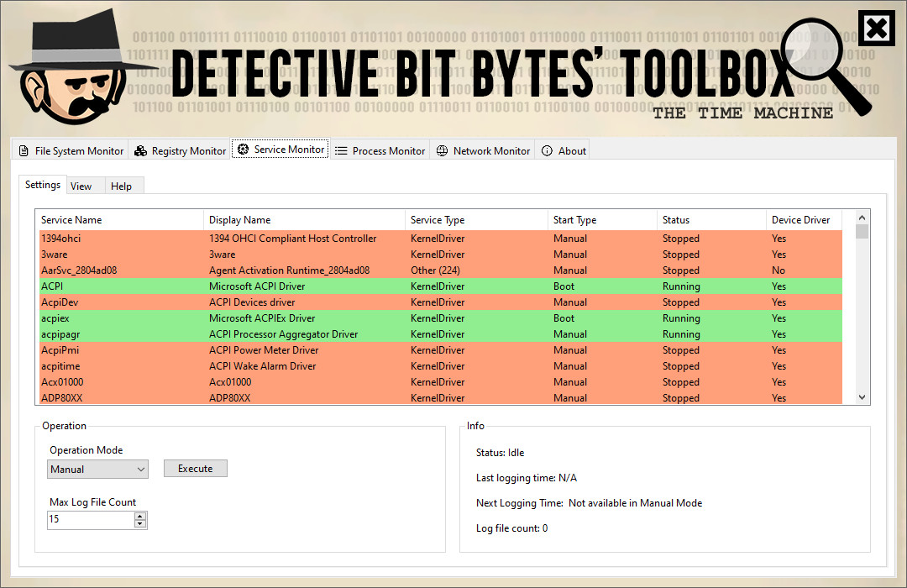Decrease Max Log File Count with down arrow

point(140,524)
